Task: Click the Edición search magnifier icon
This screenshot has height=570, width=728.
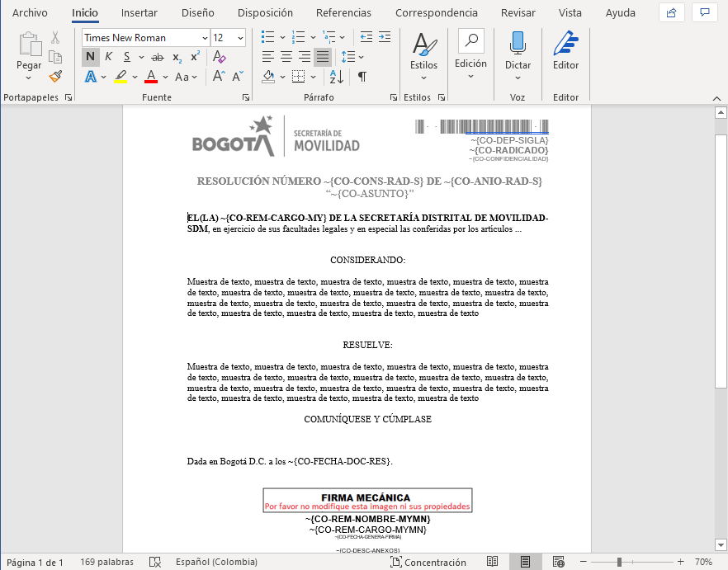Action: [x=471, y=40]
